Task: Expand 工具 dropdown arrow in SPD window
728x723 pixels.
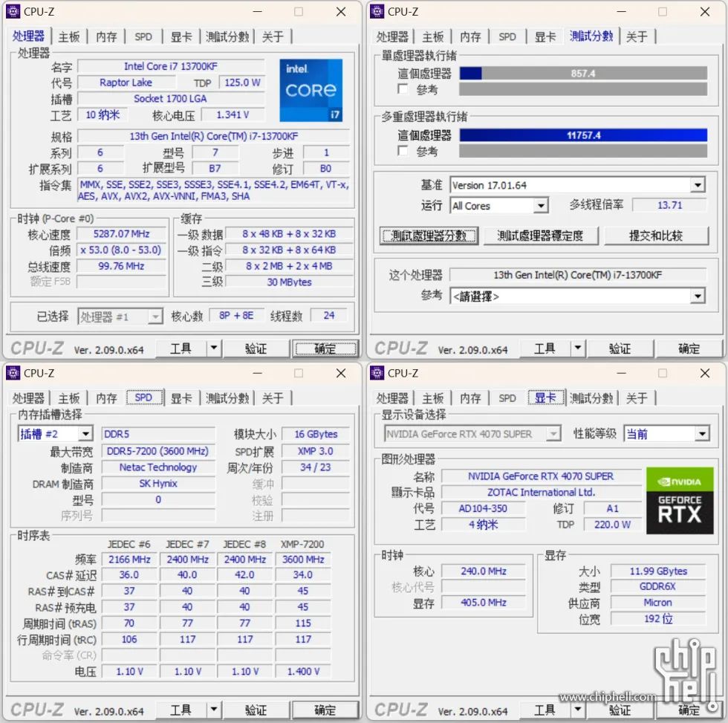Action: (x=214, y=710)
